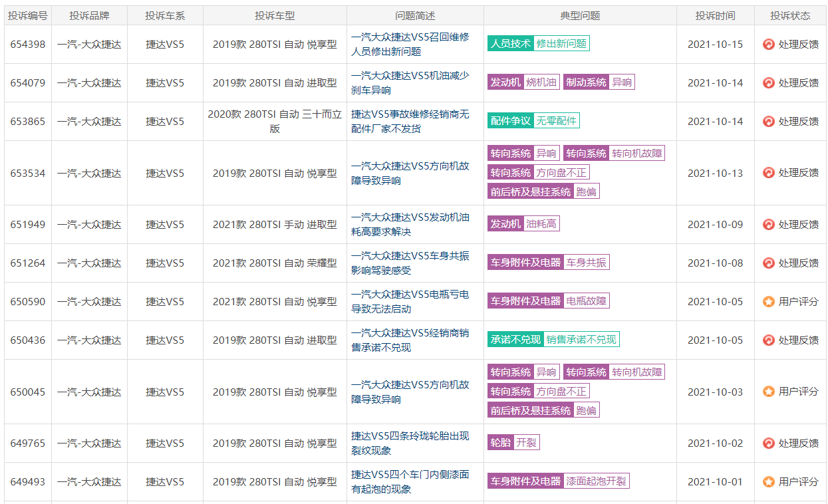Click status icon for complaint 649765
Screen dimensions: 828x504
coord(769,443)
